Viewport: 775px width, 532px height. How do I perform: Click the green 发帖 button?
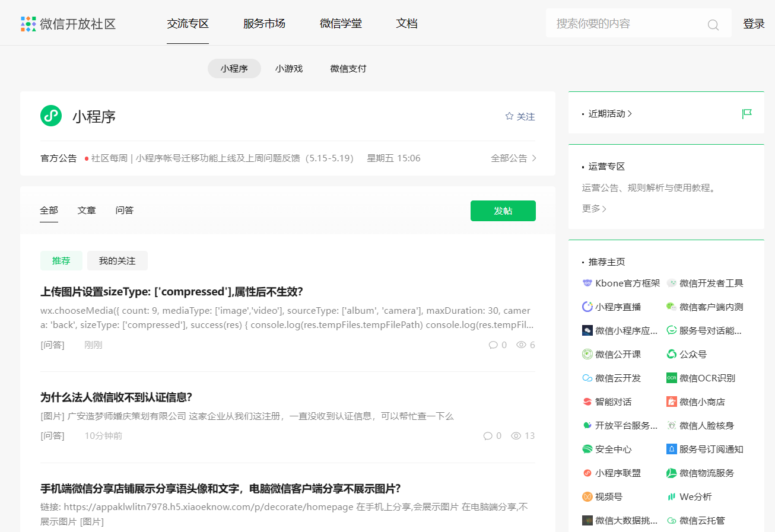point(503,211)
